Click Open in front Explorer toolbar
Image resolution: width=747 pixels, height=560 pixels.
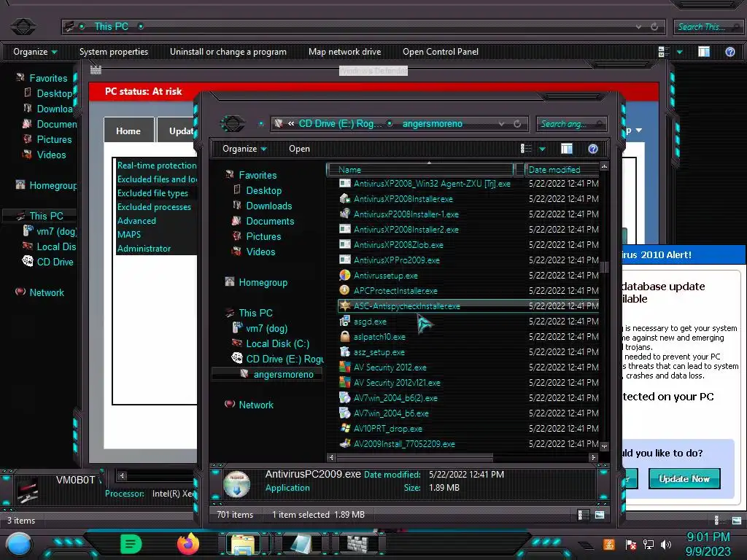pyautogui.click(x=299, y=149)
